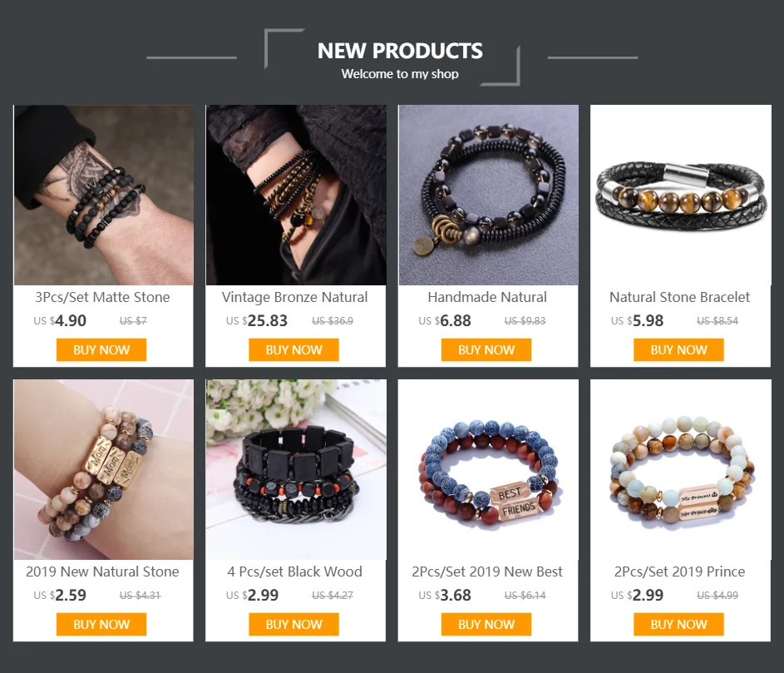Click Buy Now under the $25.83 bracelet
Viewport: 784px width, 673px height.
point(294,349)
